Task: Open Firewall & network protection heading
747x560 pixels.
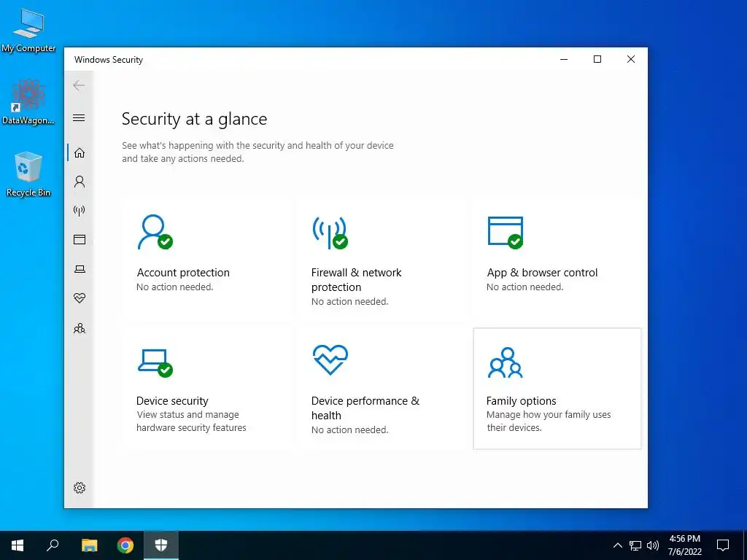Action: coord(356,280)
